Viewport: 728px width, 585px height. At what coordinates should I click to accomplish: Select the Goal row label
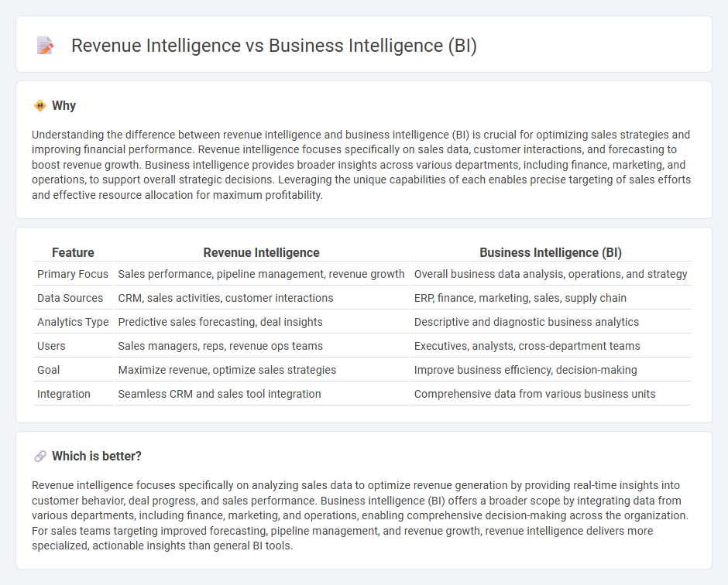pyautogui.click(x=48, y=370)
